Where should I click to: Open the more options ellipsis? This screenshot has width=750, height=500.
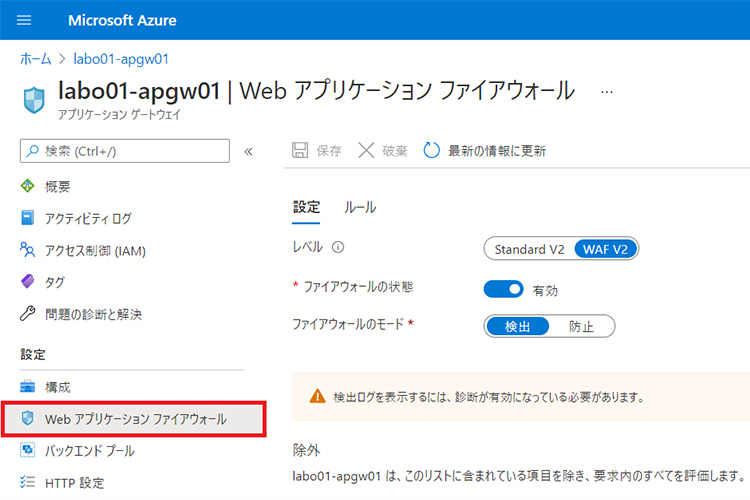(x=607, y=92)
